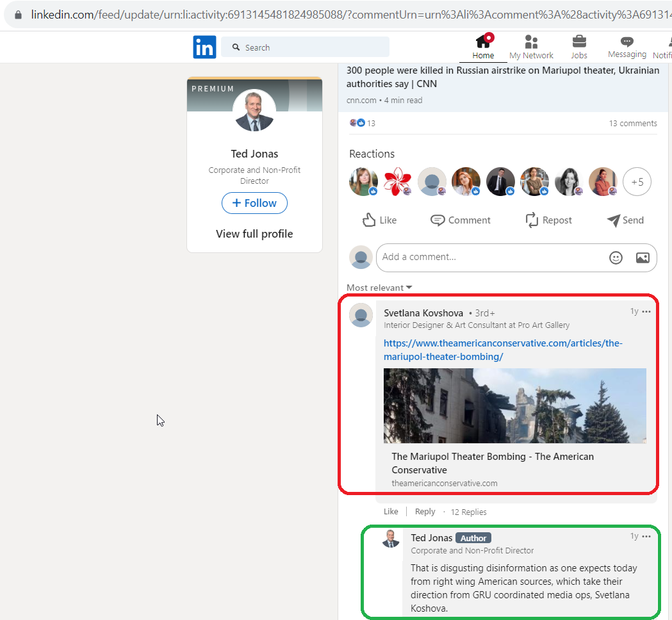Expand the Most relevant sort dropdown

point(379,288)
